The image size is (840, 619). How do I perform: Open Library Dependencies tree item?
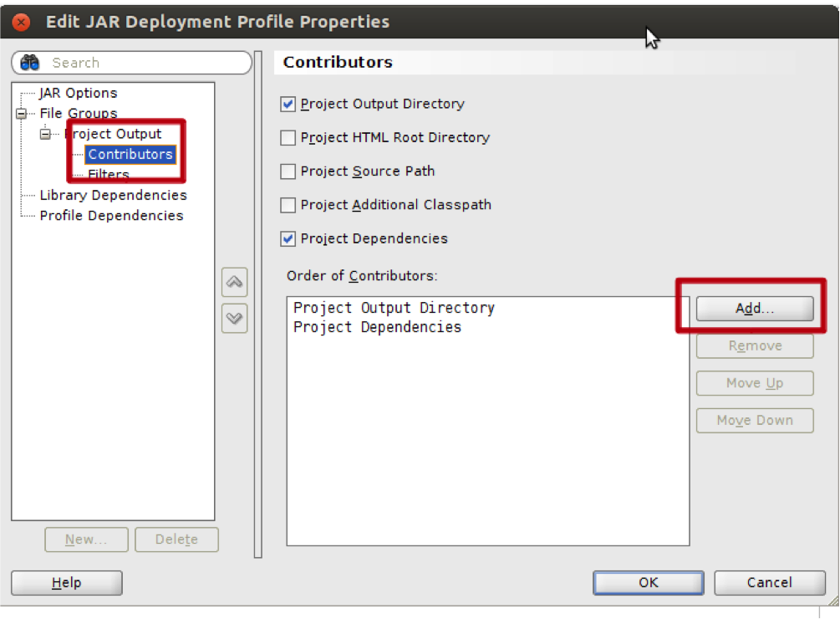click(x=113, y=195)
